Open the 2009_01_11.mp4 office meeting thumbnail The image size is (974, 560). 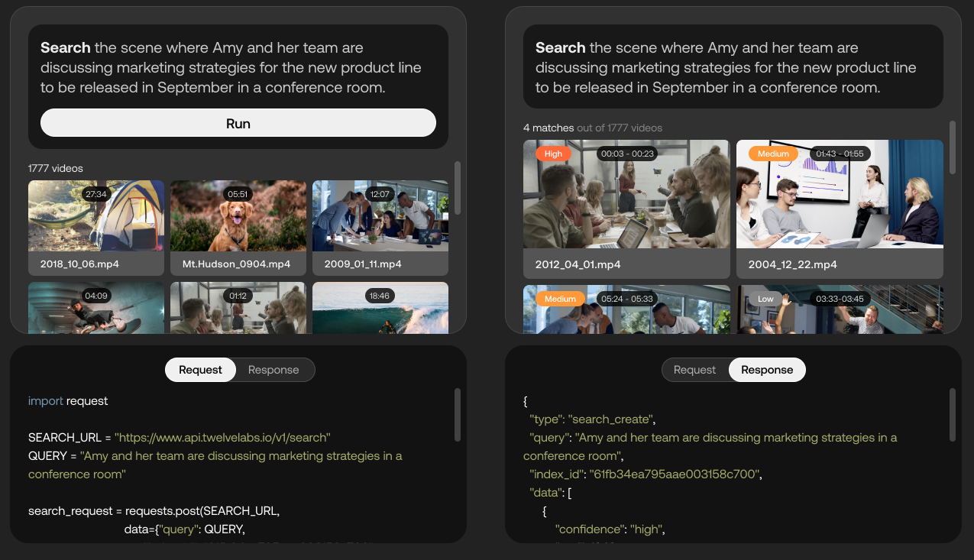(x=380, y=216)
